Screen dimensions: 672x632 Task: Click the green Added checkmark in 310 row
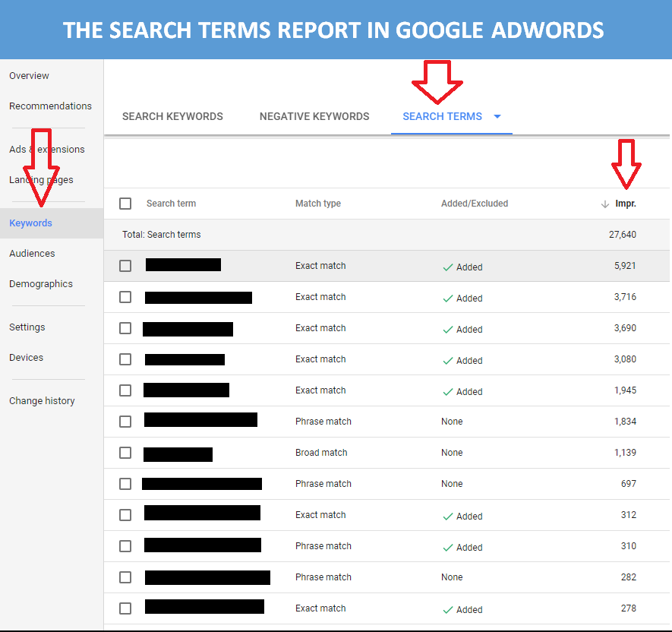(x=448, y=548)
